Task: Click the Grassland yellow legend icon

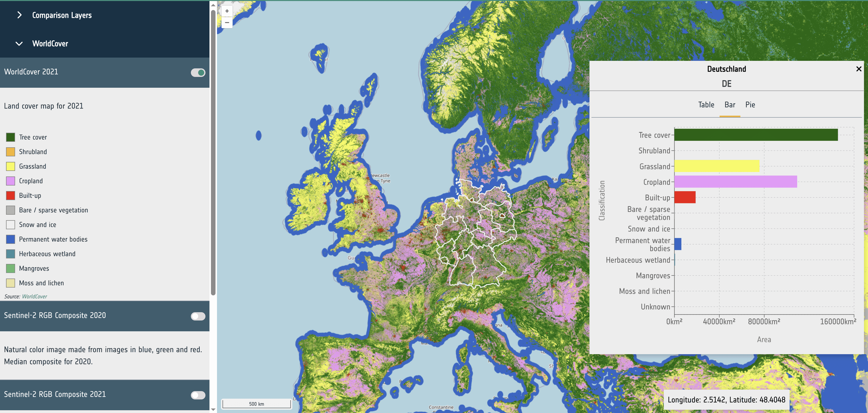Action: point(11,166)
